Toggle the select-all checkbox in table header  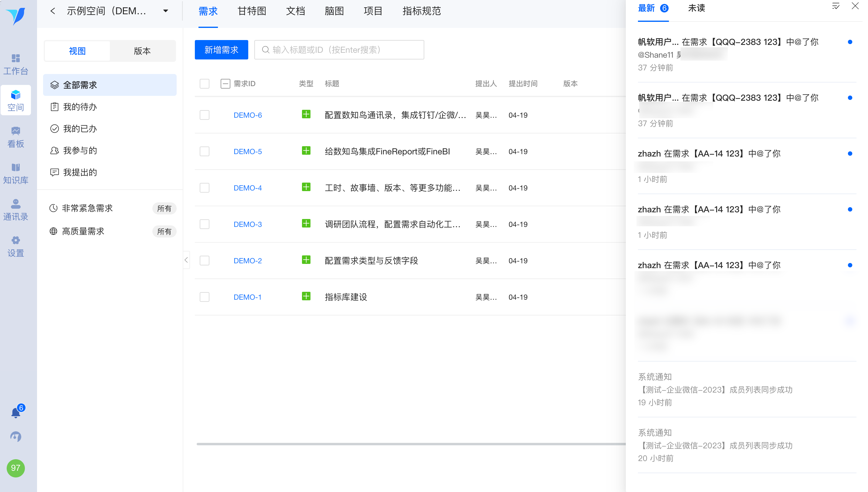(205, 83)
